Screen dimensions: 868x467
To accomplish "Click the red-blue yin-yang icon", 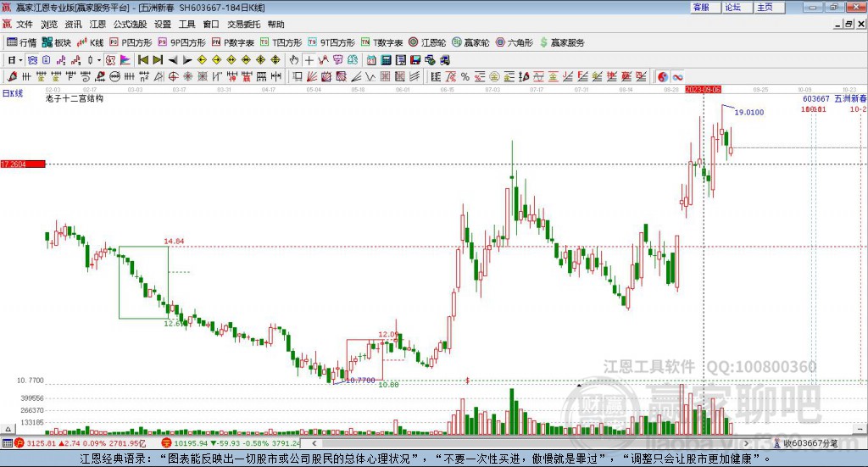I will click(x=663, y=77).
